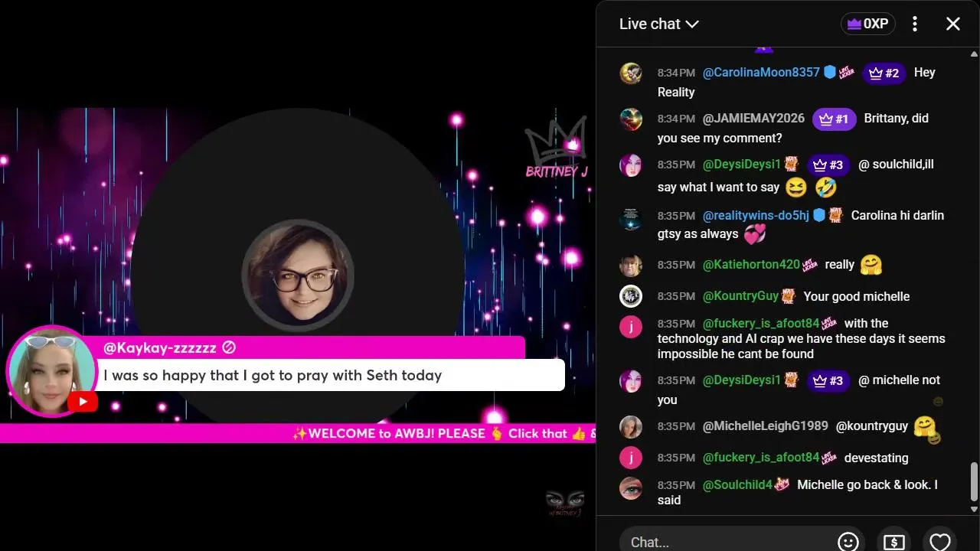Click the chevron next to Live chat

692,24
